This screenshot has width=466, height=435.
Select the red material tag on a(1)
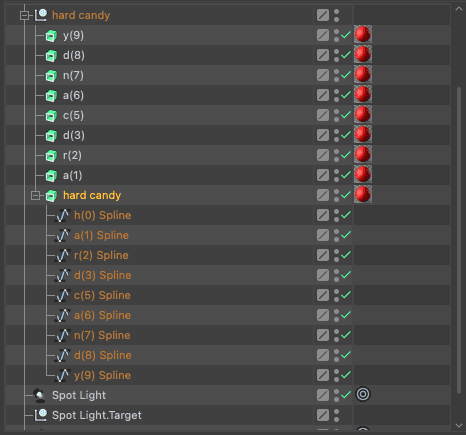coord(363,174)
